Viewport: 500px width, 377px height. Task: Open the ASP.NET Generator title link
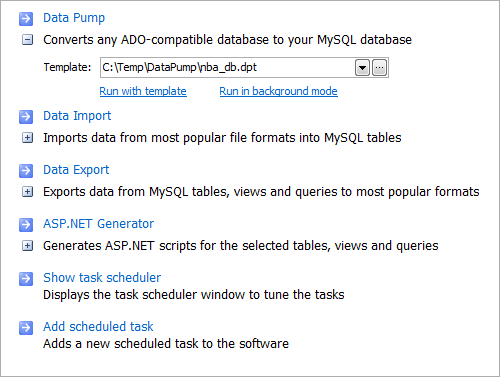pos(98,224)
